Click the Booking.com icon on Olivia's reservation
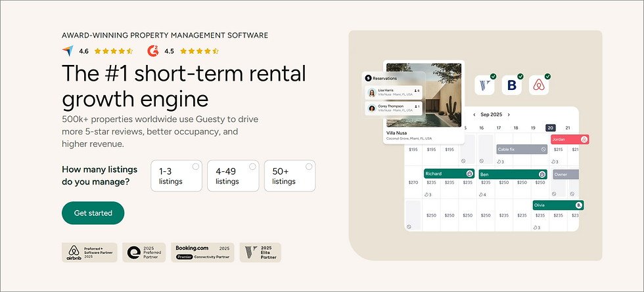Image resolution: width=644 pixels, height=292 pixels. [579, 205]
